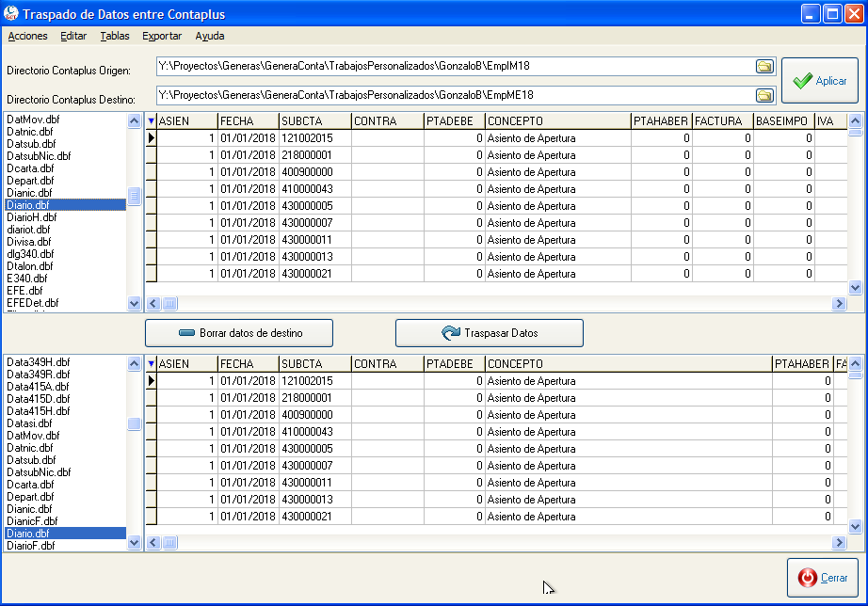The image size is (868, 606).
Task: Open the Tablas menu
Action: click(x=115, y=36)
